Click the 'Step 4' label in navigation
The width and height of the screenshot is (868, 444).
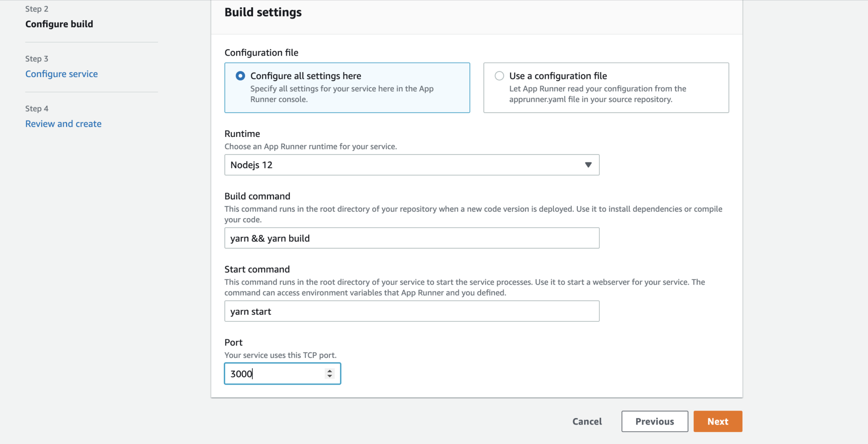coord(37,109)
